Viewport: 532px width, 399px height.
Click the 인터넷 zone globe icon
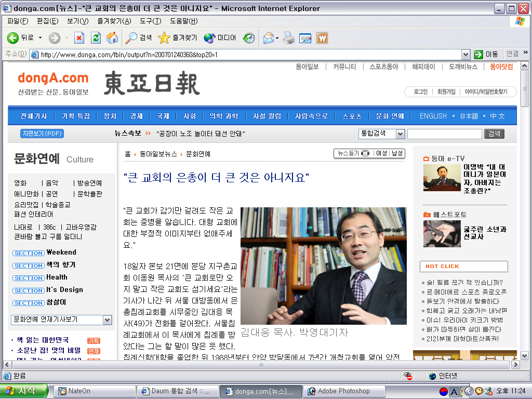click(x=432, y=376)
